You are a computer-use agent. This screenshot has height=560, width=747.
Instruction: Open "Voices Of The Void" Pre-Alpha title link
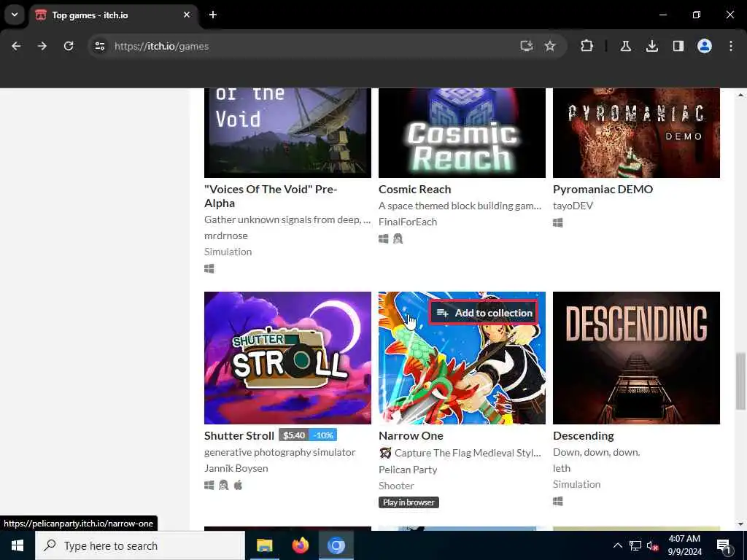pos(271,196)
